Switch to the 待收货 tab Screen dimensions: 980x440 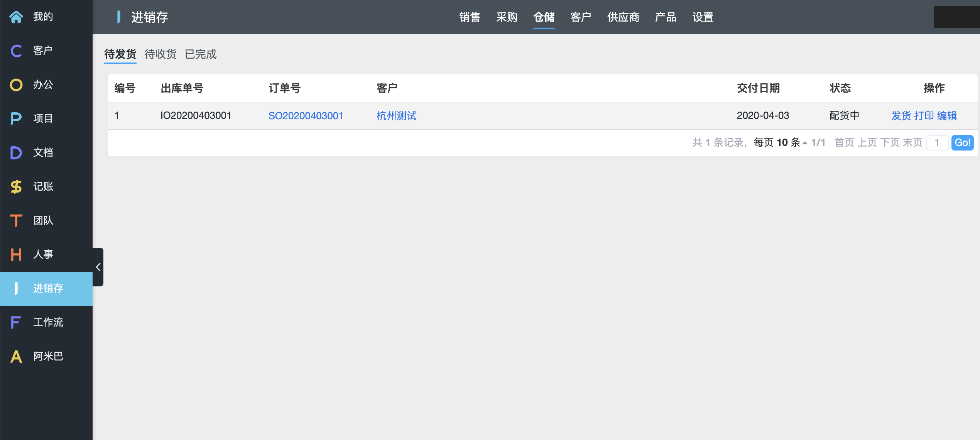point(160,54)
